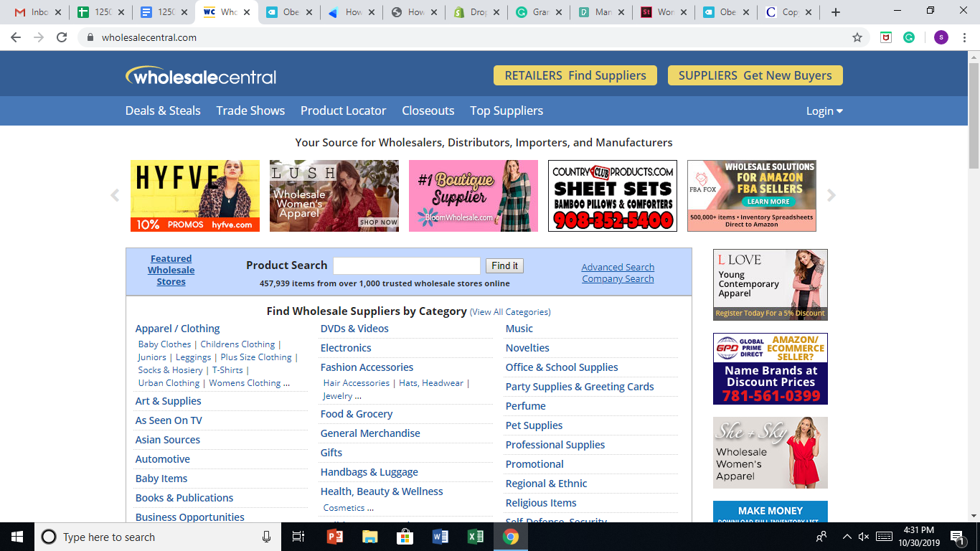The width and height of the screenshot is (980, 551).
Task: Click inside the Product Search field
Action: pos(407,265)
